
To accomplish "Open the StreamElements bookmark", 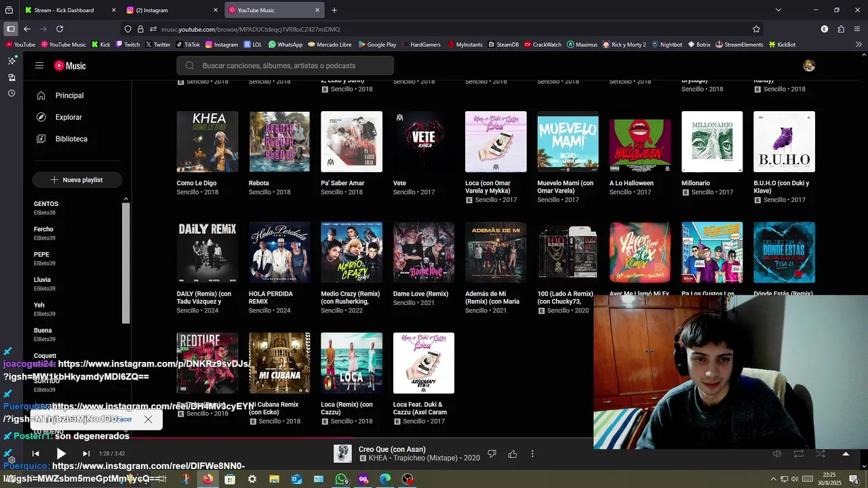I will point(739,45).
